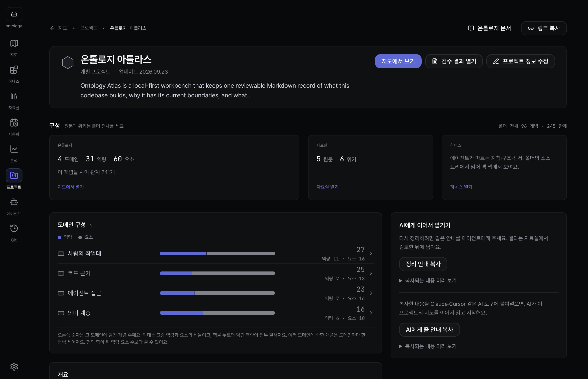Click the 링크 복사 button
588x379 pixels.
tap(544, 28)
